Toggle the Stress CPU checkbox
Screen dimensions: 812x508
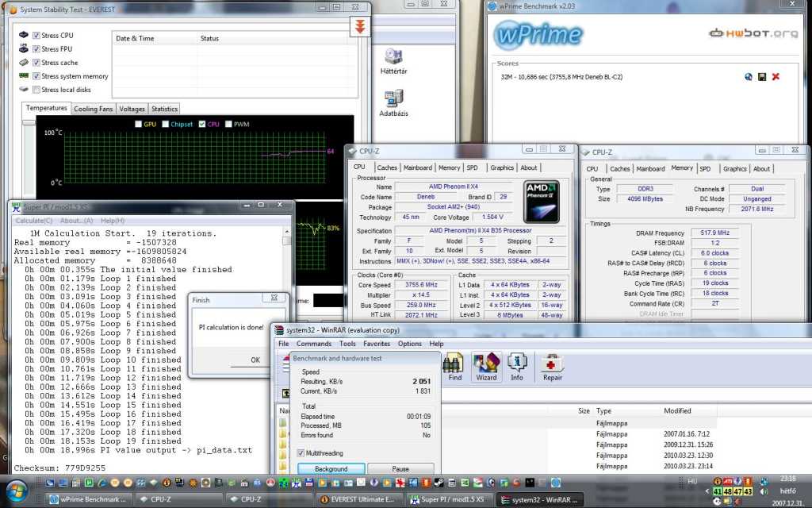point(36,35)
